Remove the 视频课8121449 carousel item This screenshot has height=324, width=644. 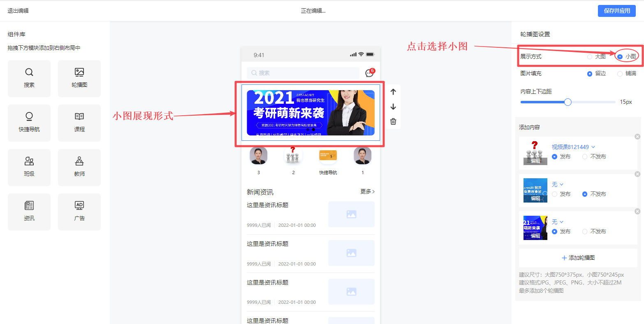(x=637, y=137)
